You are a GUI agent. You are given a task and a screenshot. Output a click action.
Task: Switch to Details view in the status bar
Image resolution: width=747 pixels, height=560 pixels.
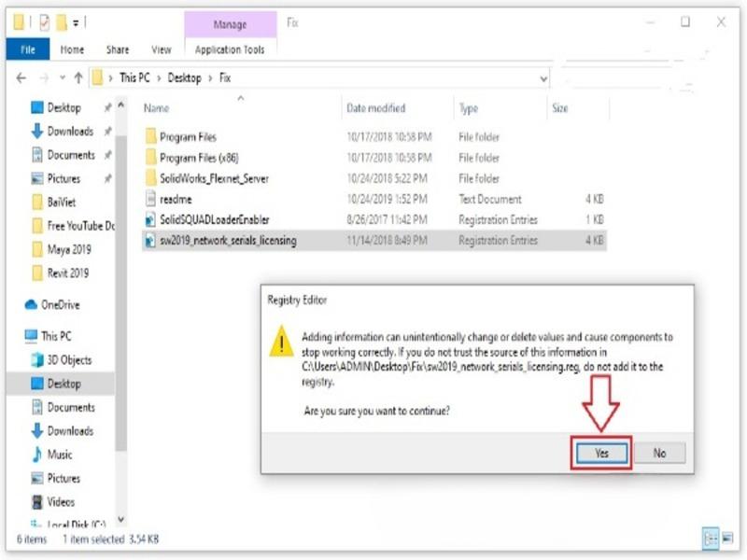point(711,539)
